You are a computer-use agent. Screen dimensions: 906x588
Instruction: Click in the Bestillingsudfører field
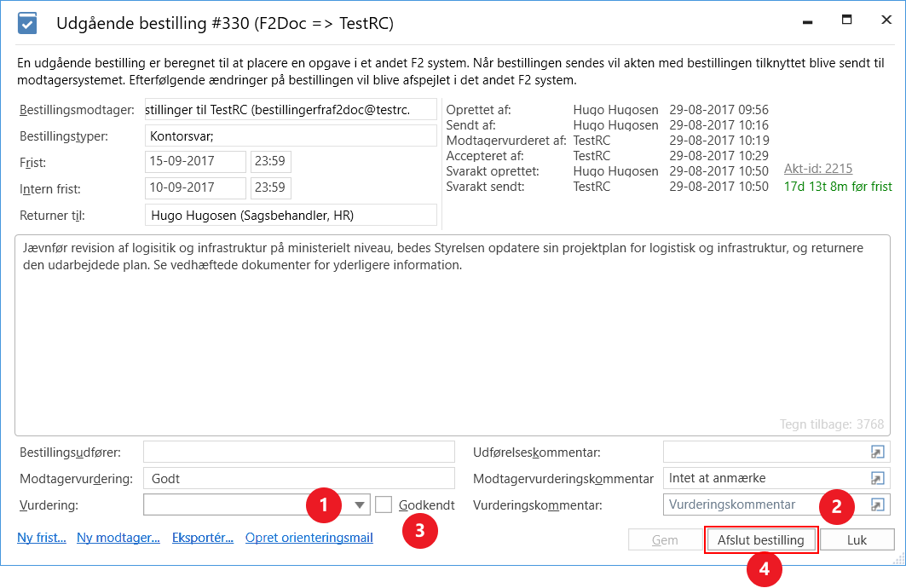[299, 453]
